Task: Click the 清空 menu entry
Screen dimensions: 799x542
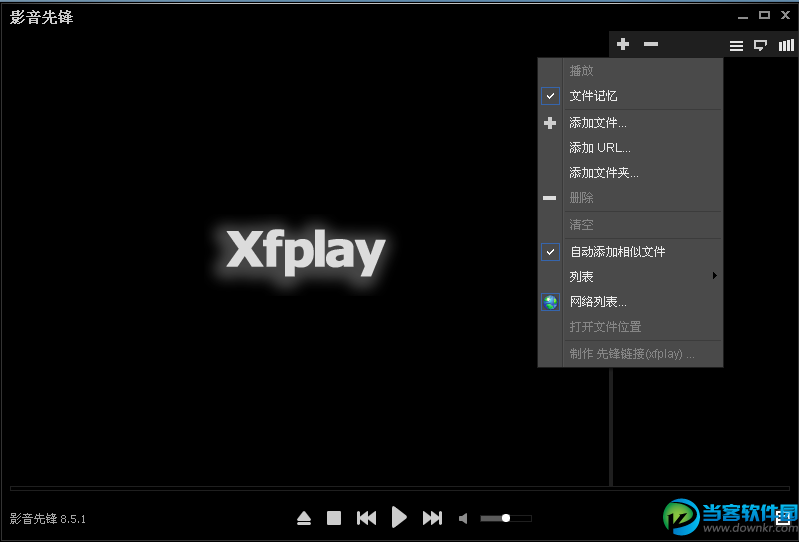Action: click(630, 225)
